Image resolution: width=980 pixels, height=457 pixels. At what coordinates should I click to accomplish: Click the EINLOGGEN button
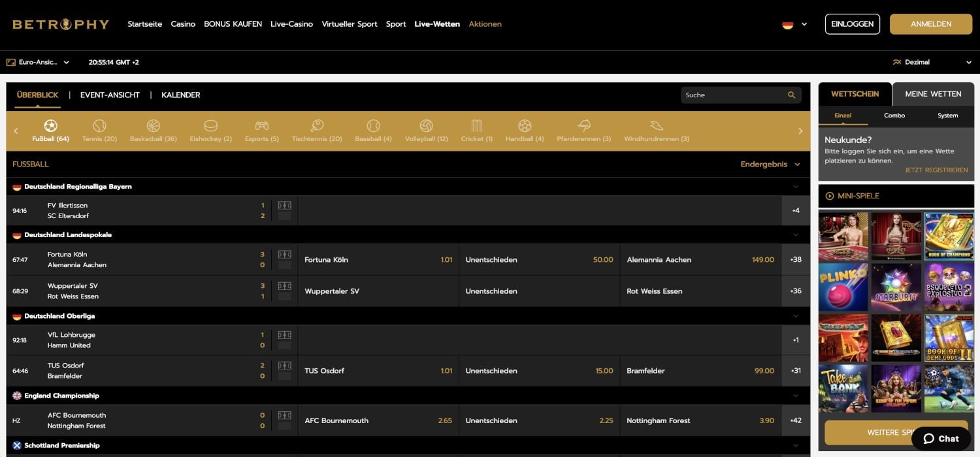tap(853, 24)
